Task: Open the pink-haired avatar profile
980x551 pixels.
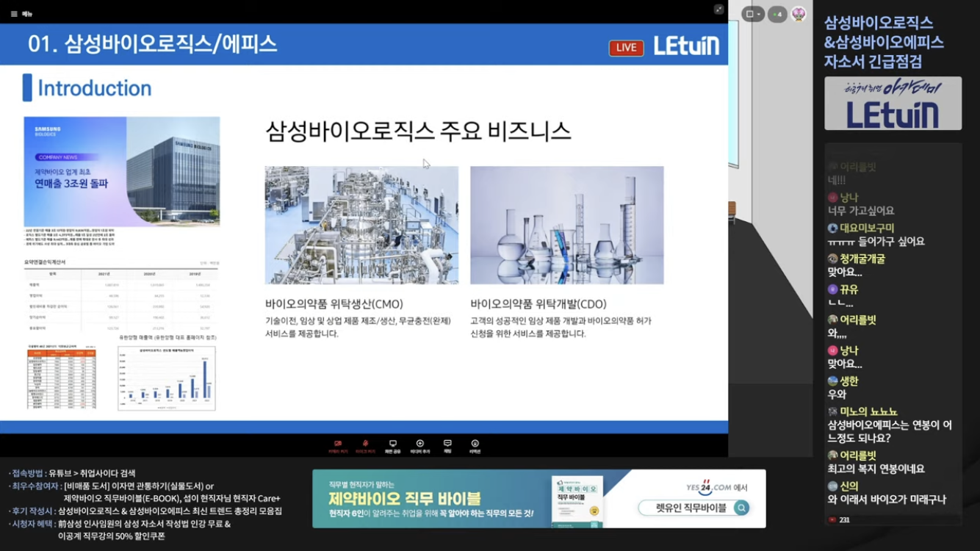Action: coord(799,14)
